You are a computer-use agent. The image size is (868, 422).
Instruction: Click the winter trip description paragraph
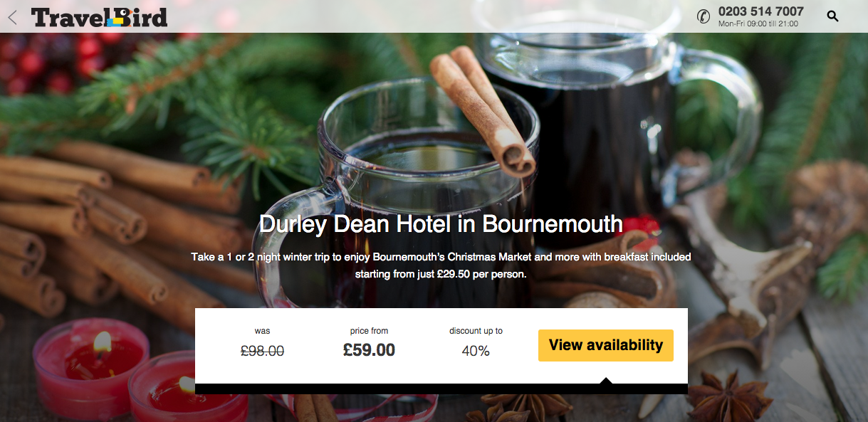(441, 265)
